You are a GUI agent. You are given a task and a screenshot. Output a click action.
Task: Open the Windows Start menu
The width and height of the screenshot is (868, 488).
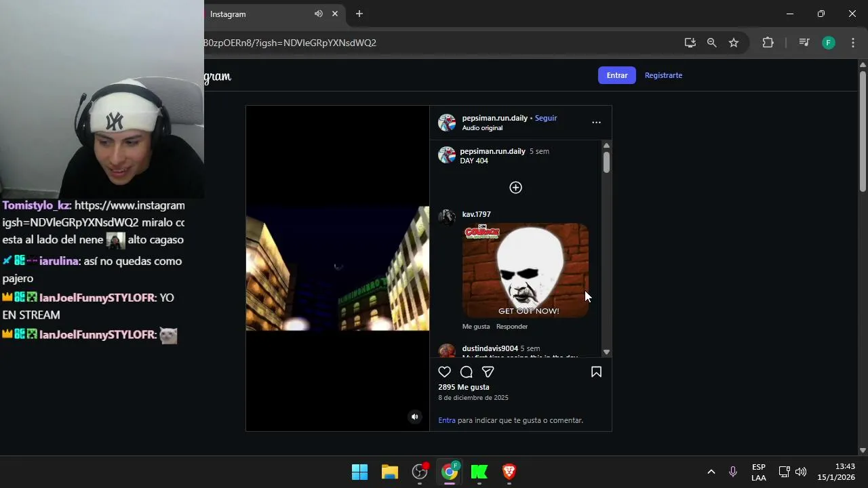pyautogui.click(x=359, y=472)
